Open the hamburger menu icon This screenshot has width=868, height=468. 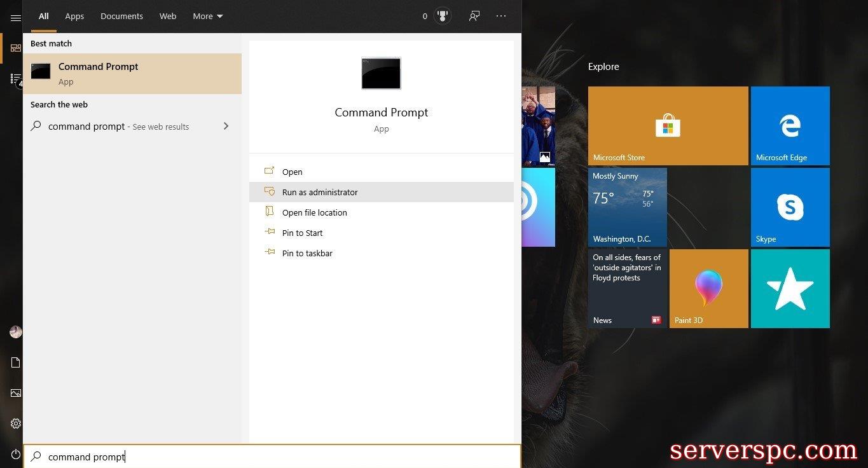[x=16, y=18]
